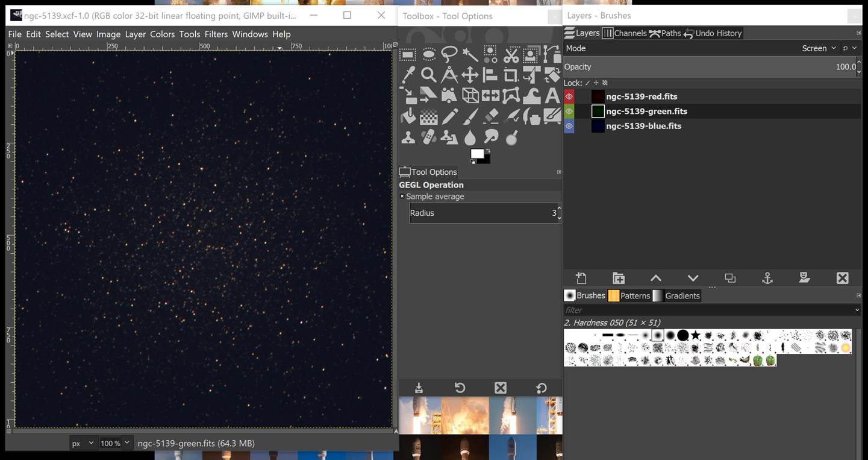Click the foreground color swatch
Viewport: 868px width, 460px height.
477,154
